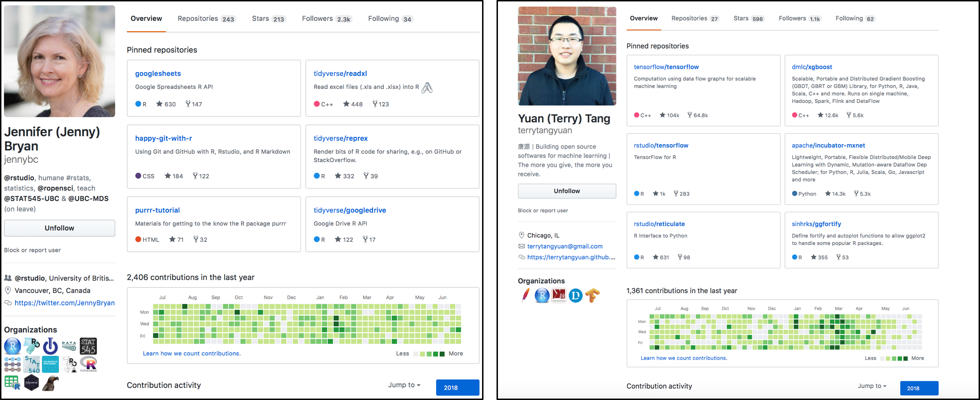Unfollow Jennifer (Jenny) Bryan
This screenshot has width=980, height=400.
pos(59,228)
